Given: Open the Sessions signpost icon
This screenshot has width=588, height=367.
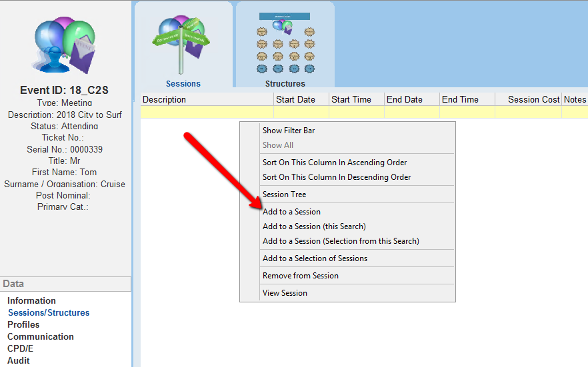Looking at the screenshot, I should click(x=183, y=45).
